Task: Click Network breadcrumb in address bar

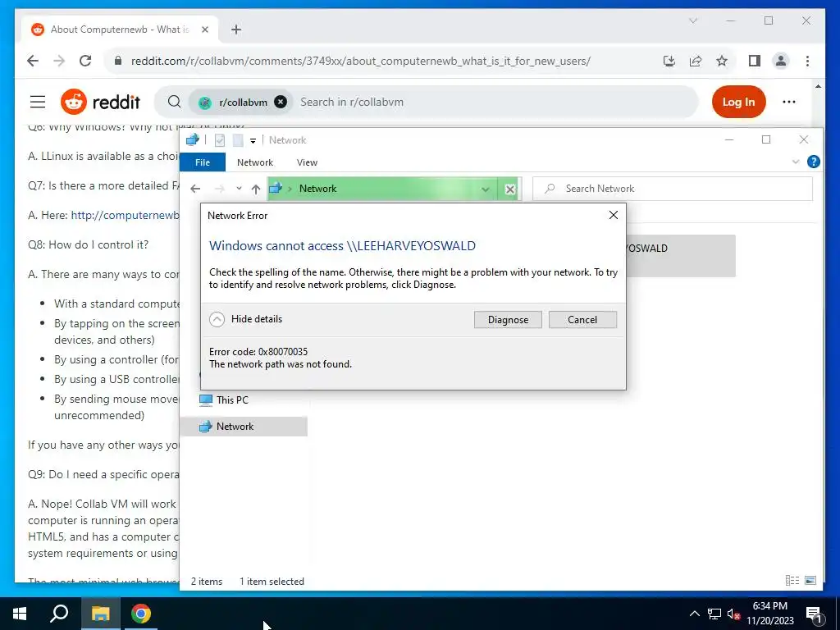Action: point(317,189)
